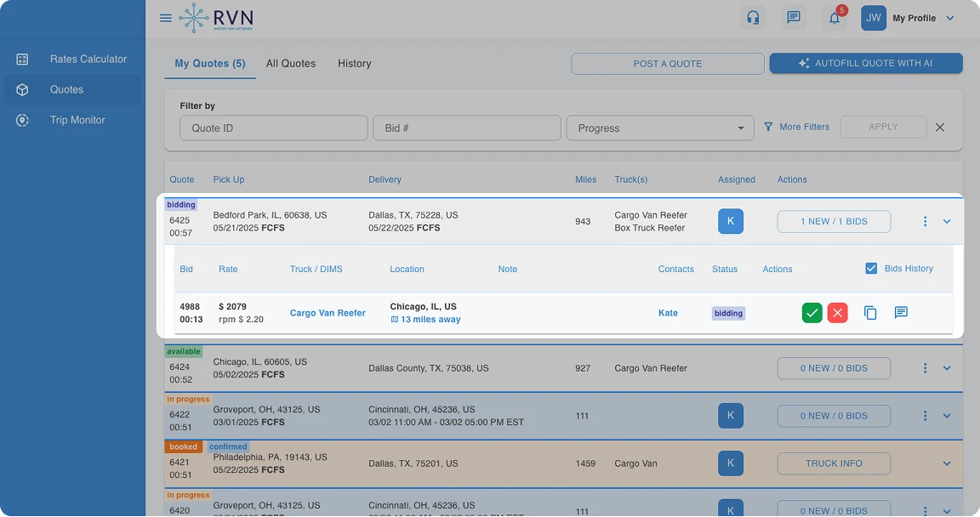Click the booked tag on quote 6421

pyautogui.click(x=183, y=447)
